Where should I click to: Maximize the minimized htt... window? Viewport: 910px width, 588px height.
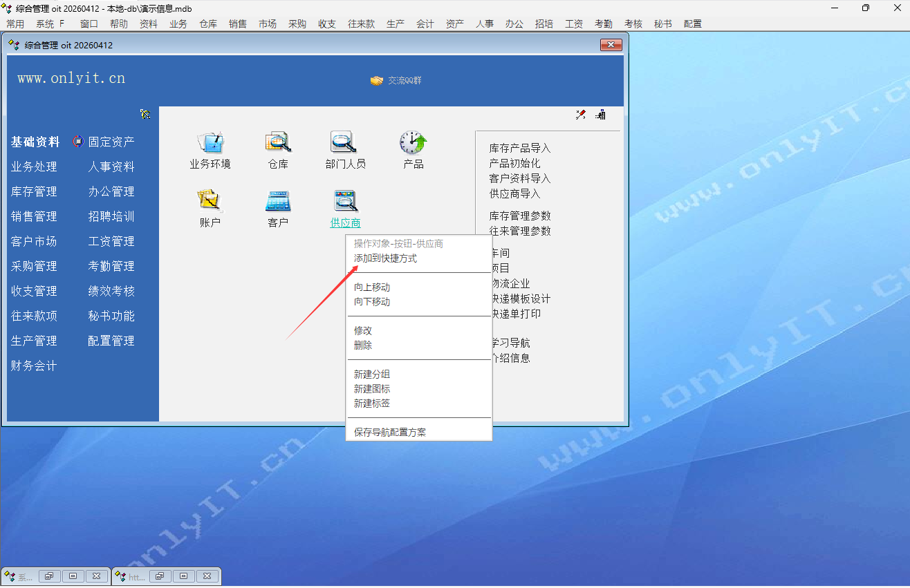[x=183, y=576]
